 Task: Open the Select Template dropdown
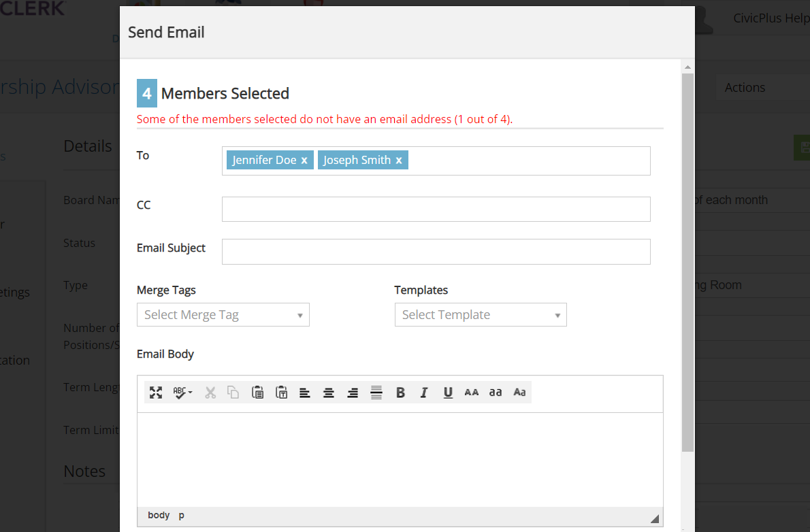pos(481,315)
